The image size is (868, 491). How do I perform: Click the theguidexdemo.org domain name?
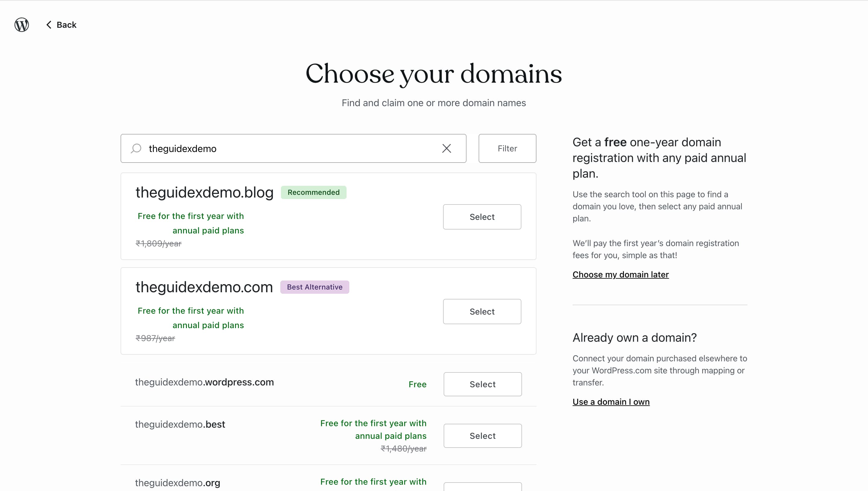coord(177,483)
